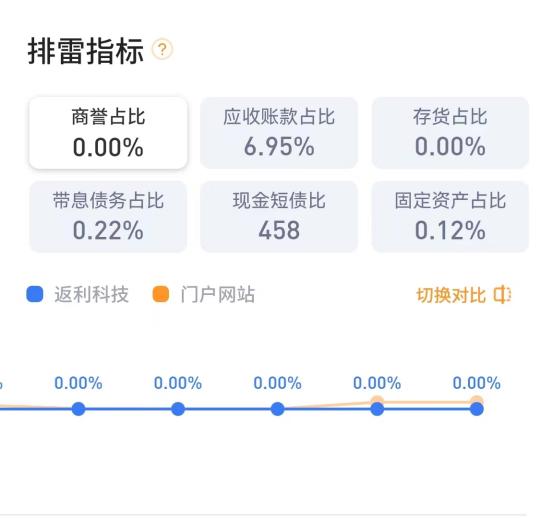The width and height of the screenshot is (553, 518).
Task: Choose the 固定资产占比 indicator card
Action: pyautogui.click(x=450, y=217)
